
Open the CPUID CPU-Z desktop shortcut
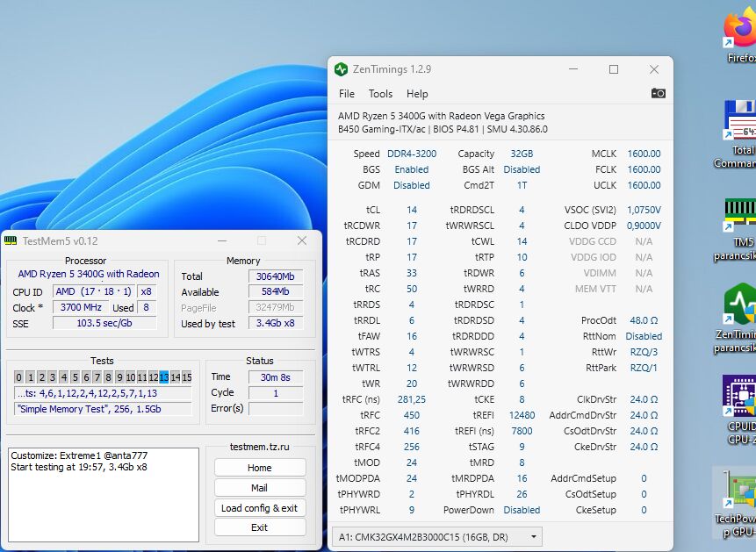pos(739,410)
